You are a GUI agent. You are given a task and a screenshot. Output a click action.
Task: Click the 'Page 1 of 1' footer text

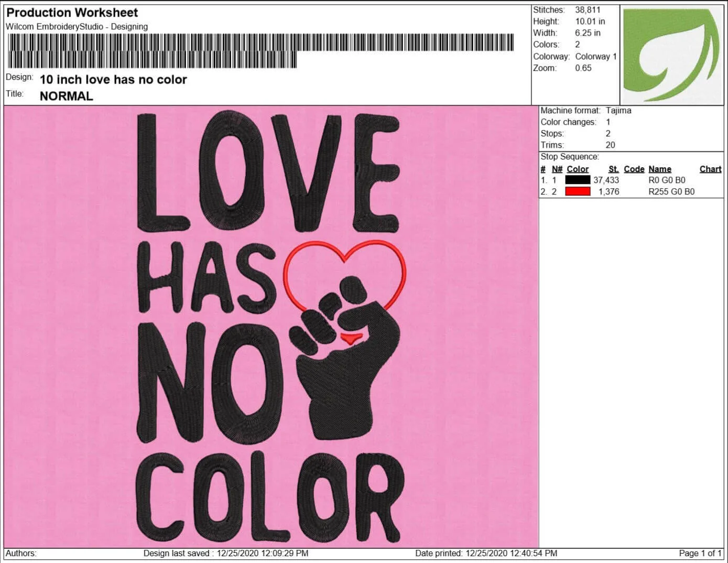[x=700, y=553]
